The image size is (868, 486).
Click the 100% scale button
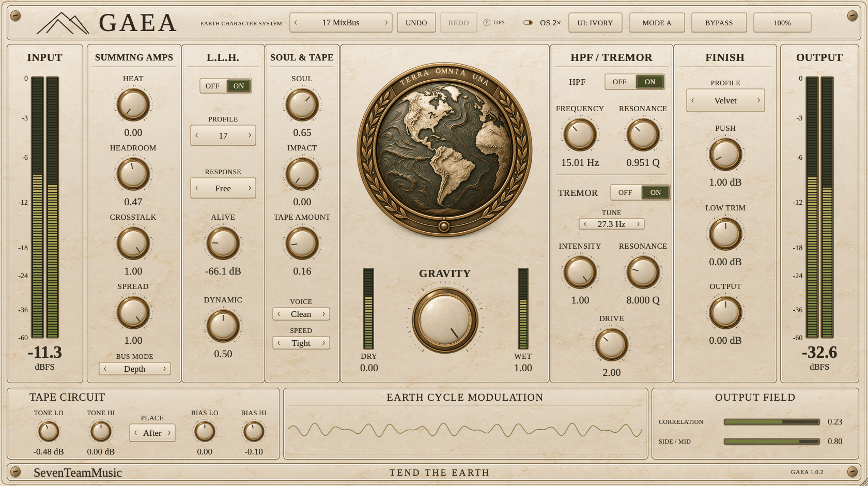[x=782, y=23]
